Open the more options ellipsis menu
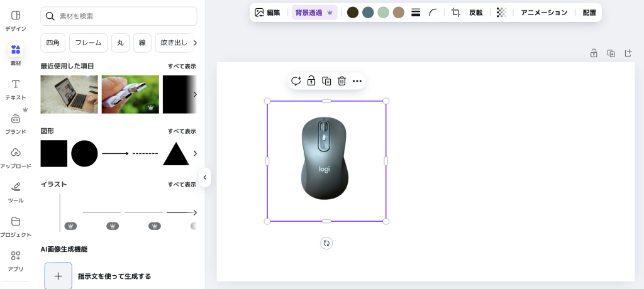Screen dimensions: 644x289 pyautogui.click(x=357, y=81)
